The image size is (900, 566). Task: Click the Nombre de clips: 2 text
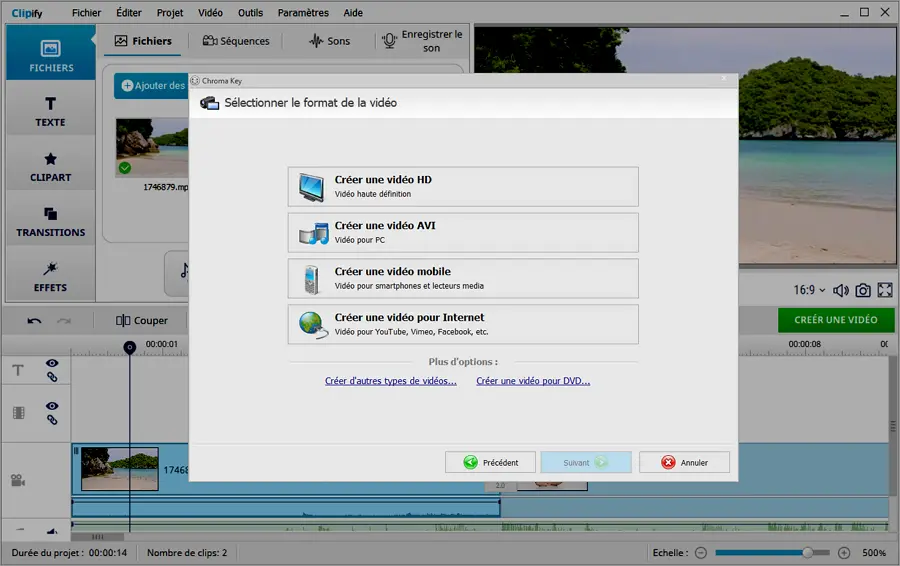187,553
